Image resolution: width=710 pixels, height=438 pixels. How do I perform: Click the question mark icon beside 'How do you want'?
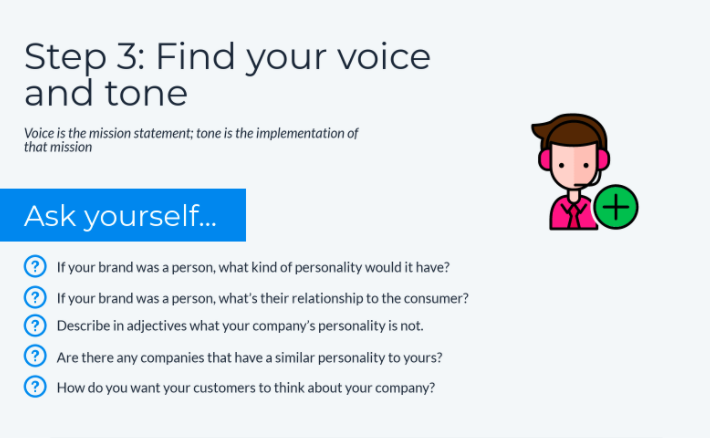pyautogui.click(x=35, y=387)
